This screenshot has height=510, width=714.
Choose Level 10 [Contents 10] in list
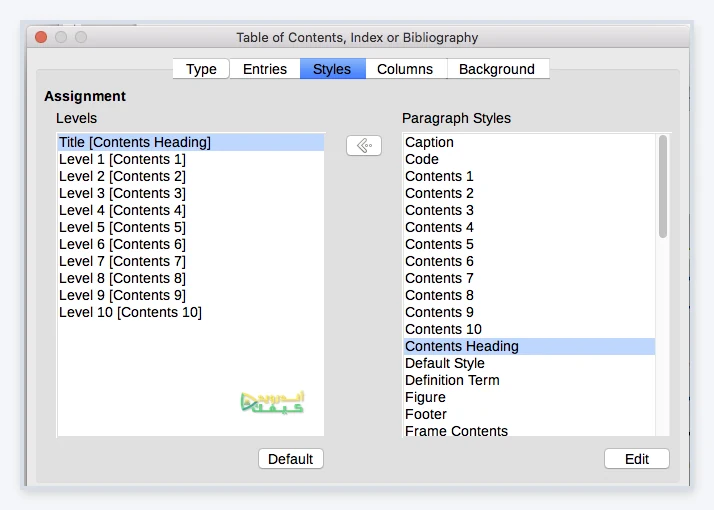(x=190, y=312)
